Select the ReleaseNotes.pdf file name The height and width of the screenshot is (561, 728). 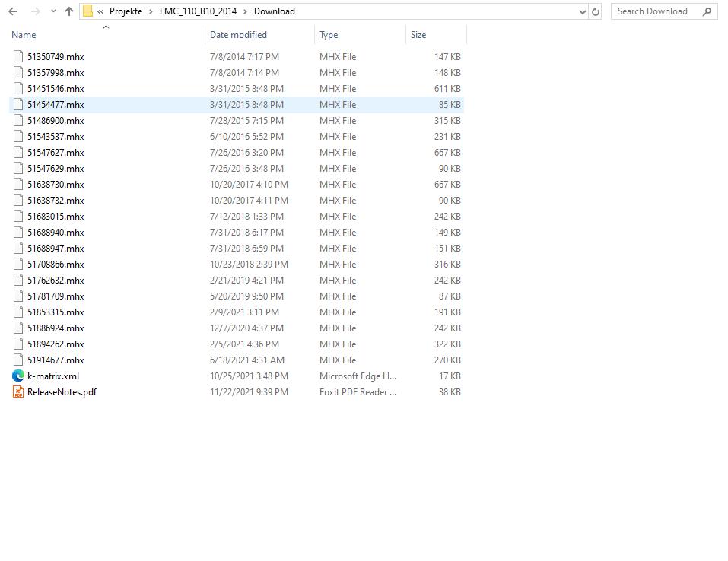[x=62, y=391]
